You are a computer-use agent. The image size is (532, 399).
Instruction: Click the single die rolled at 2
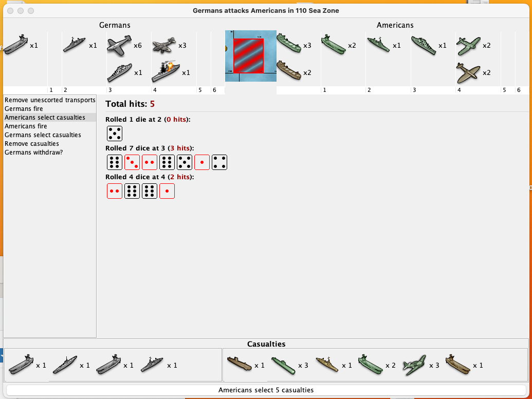coord(114,134)
